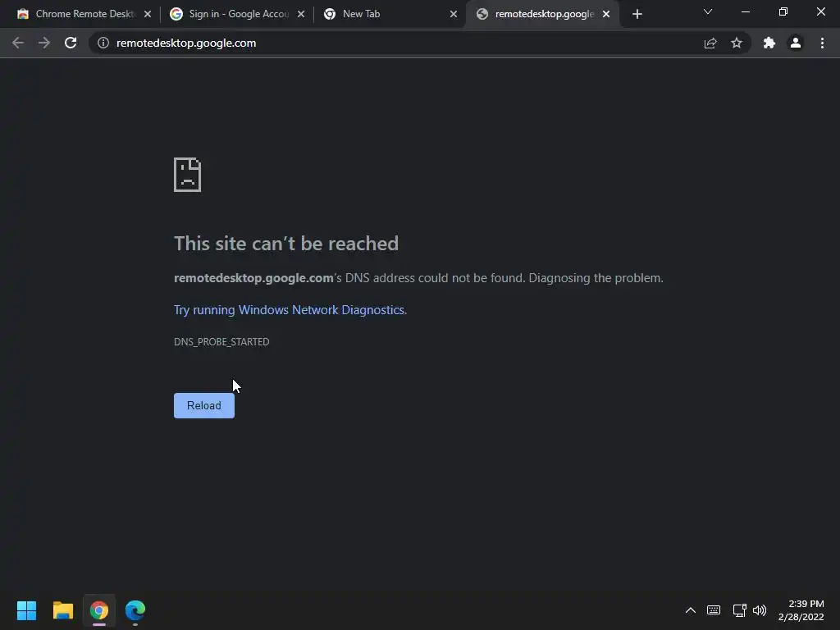
Task: Click the Chrome taskbar icon
Action: click(99, 610)
